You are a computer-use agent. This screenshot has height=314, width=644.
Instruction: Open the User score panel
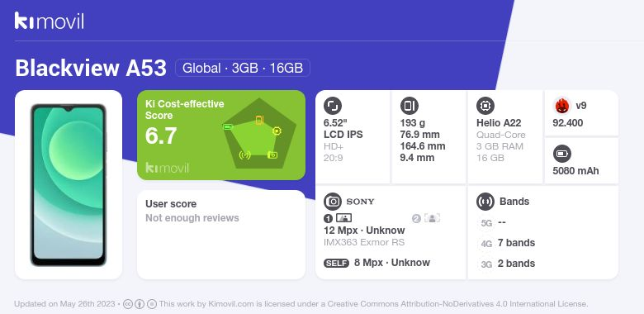point(221,235)
